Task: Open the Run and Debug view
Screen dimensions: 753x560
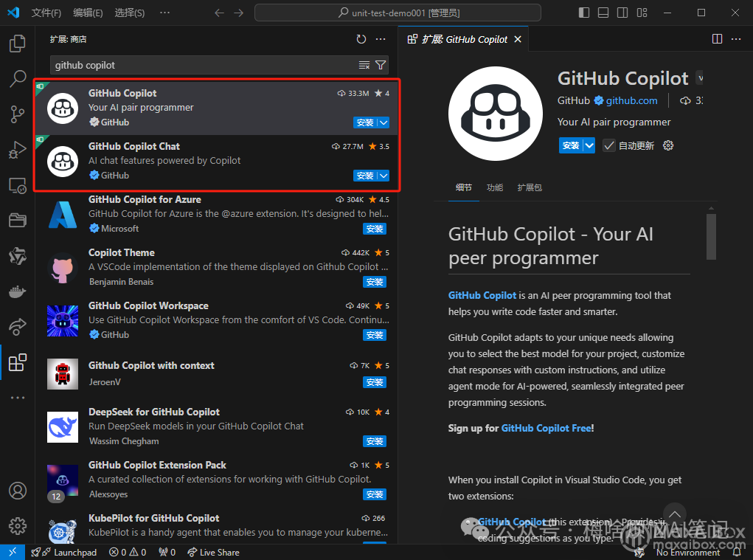Action: pyautogui.click(x=17, y=150)
